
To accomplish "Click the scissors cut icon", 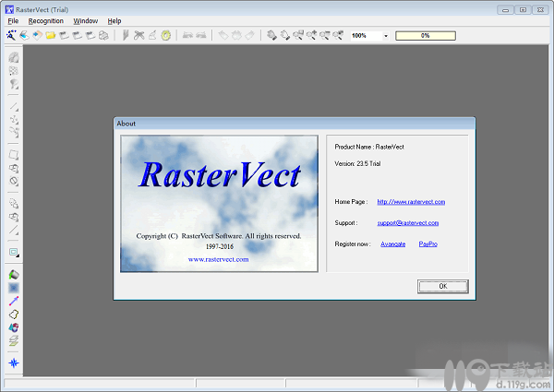I will coord(139,35).
